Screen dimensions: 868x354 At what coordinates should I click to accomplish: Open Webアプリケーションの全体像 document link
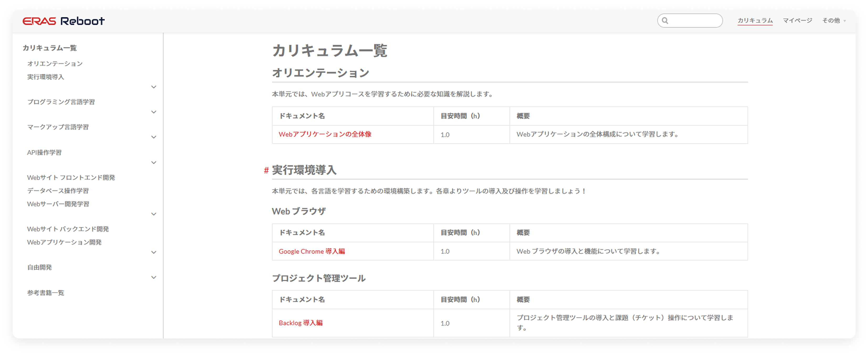(x=325, y=134)
